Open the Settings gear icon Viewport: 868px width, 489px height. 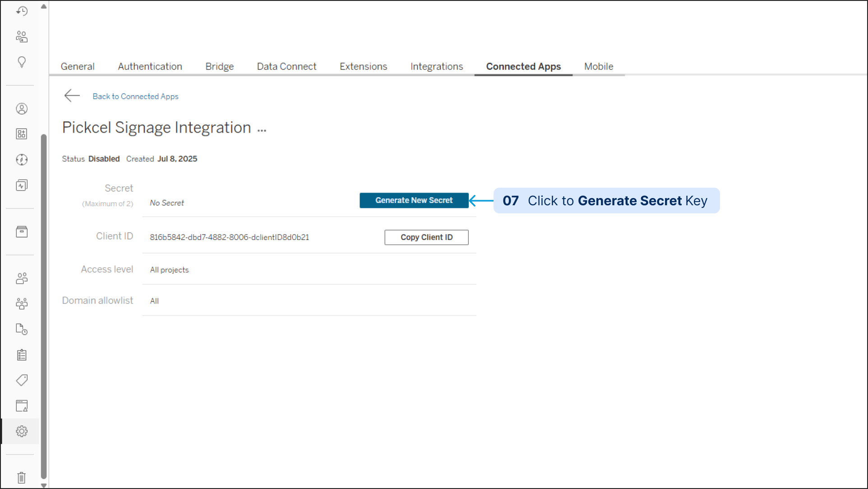(22, 431)
